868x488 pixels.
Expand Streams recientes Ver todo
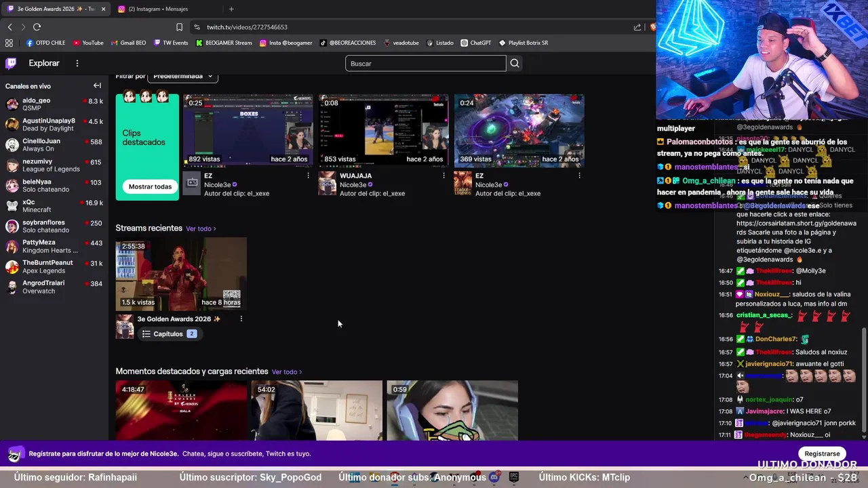(x=201, y=229)
